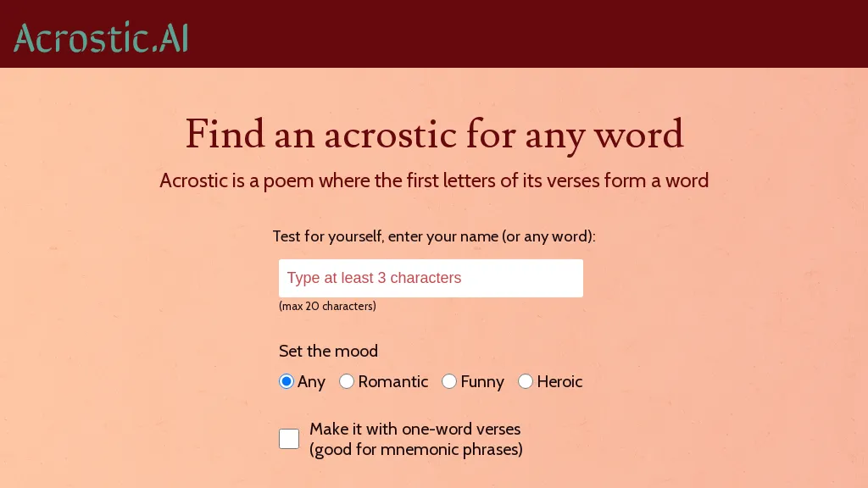The height and width of the screenshot is (488, 868).
Task: Enable one-word verses for mnemonic phrases
Action: (x=289, y=439)
